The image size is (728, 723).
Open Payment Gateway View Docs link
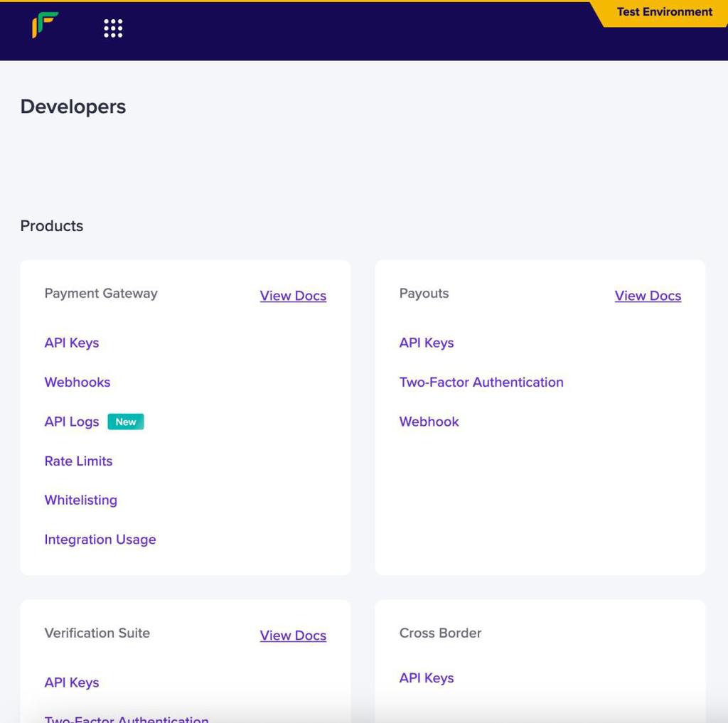click(x=293, y=296)
